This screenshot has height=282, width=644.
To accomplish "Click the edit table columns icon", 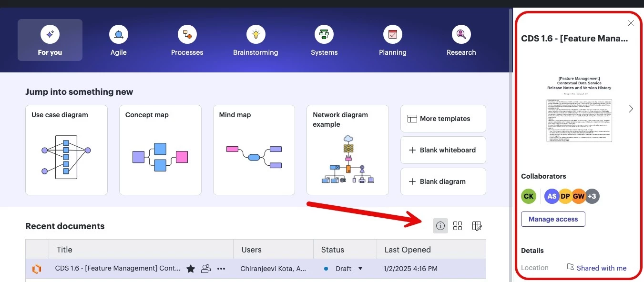I will [x=477, y=226].
